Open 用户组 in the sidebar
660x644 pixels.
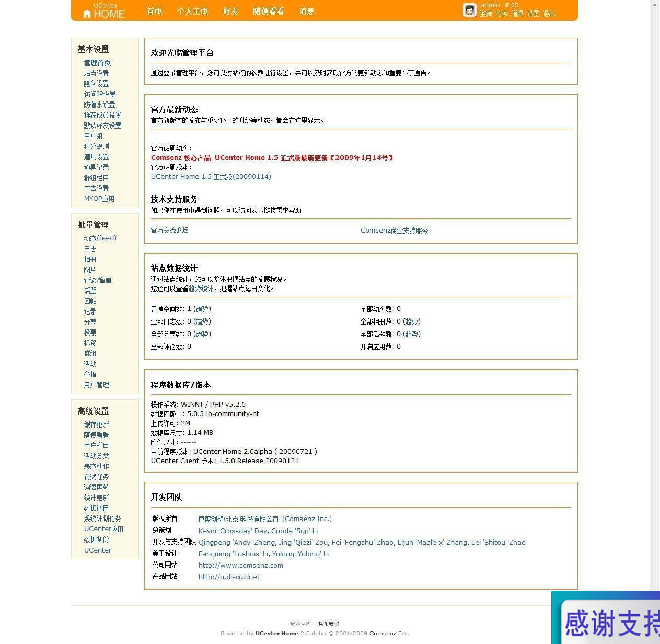pos(93,136)
